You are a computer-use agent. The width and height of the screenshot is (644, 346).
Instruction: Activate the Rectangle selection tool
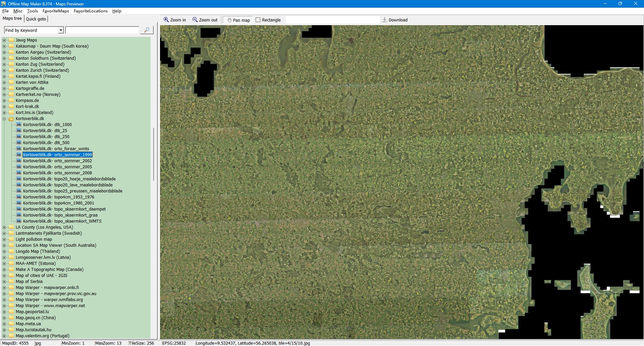(x=258, y=20)
